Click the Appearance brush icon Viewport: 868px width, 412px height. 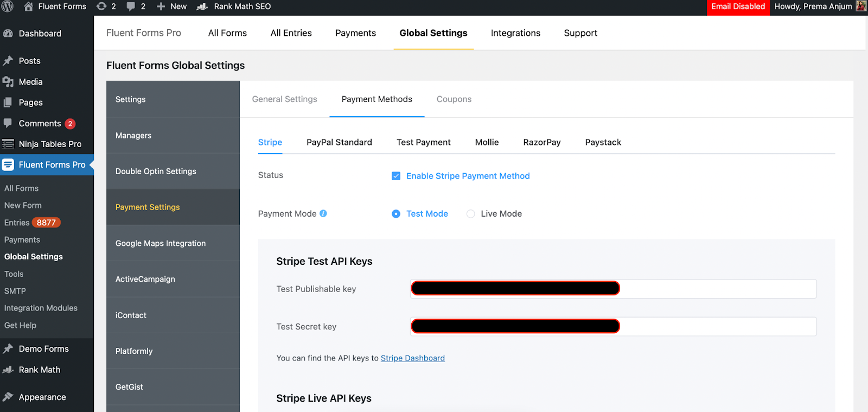(x=8, y=397)
